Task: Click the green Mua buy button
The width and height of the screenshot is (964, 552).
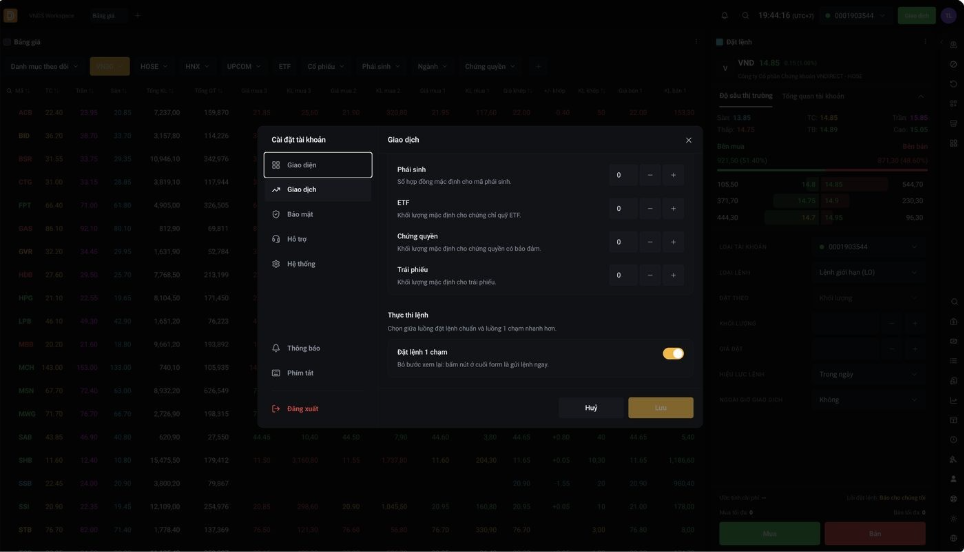Action: pyautogui.click(x=769, y=534)
